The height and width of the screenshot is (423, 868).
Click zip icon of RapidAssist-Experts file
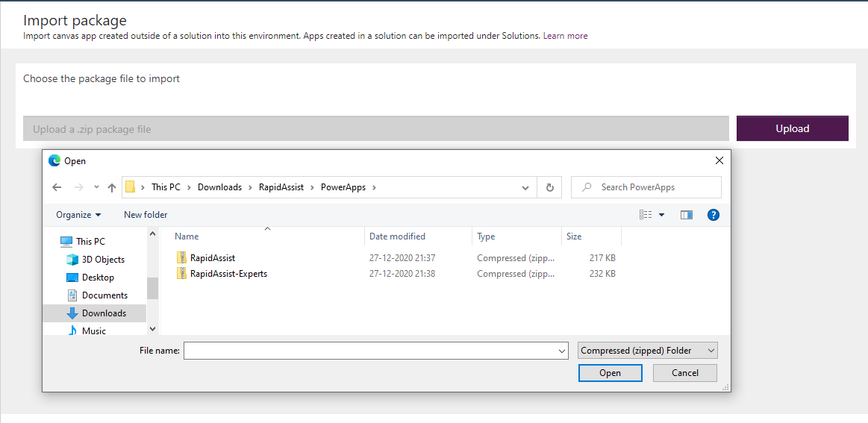[x=182, y=274]
